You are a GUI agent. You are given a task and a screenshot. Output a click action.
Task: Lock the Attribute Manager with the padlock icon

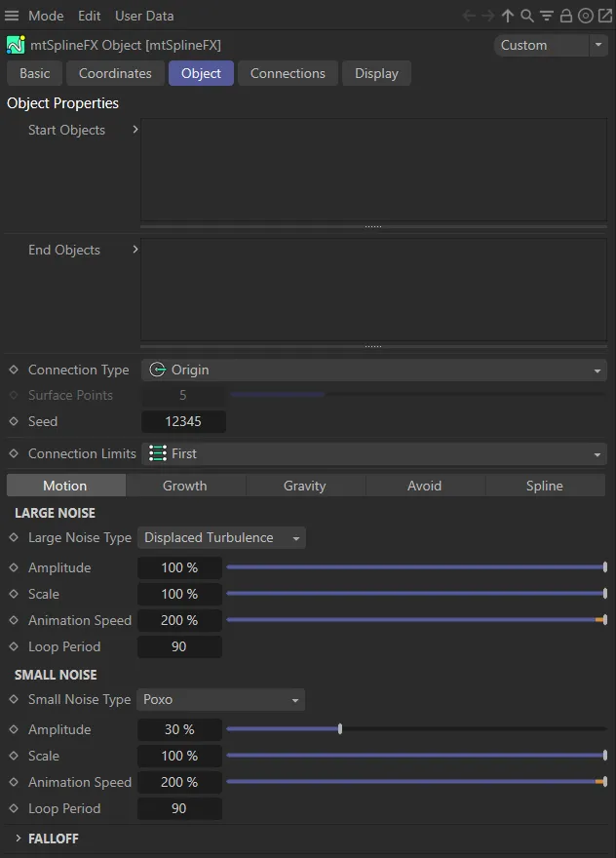click(x=567, y=16)
